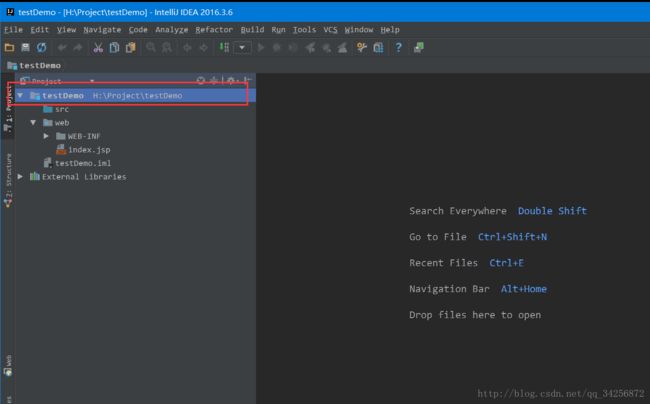Click the Redo arrow icon
This screenshot has height=404, width=650.
(x=78, y=48)
